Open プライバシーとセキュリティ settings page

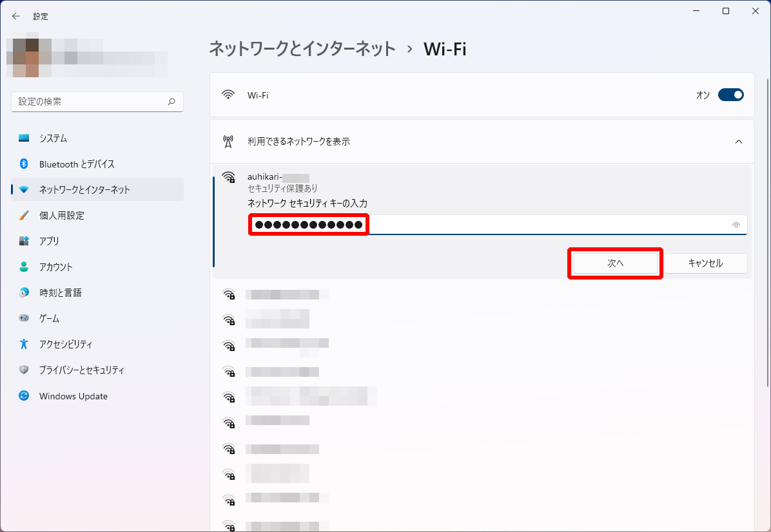tap(81, 370)
